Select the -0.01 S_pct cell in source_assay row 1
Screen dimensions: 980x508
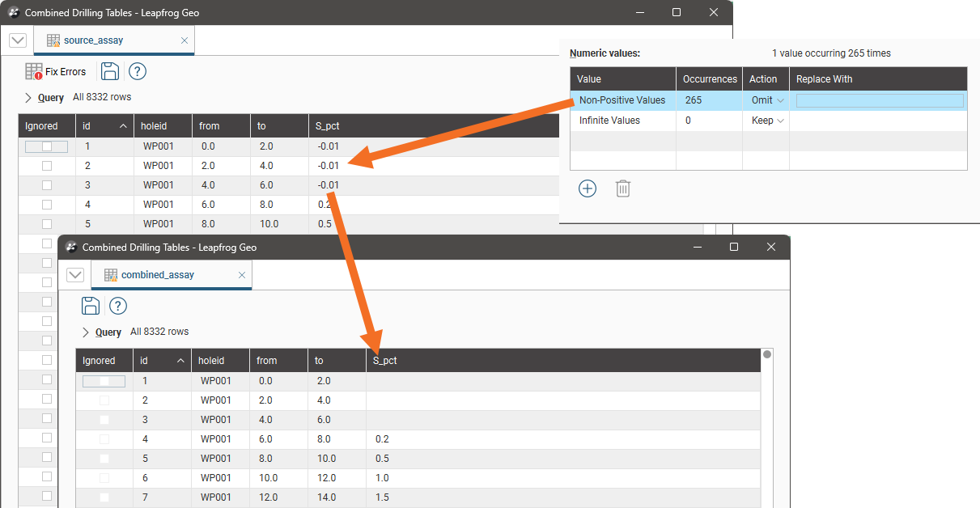433,146
